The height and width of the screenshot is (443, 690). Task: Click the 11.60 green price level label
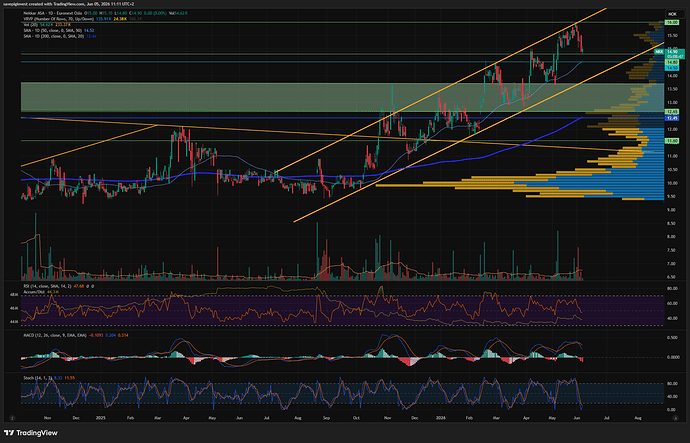672,141
